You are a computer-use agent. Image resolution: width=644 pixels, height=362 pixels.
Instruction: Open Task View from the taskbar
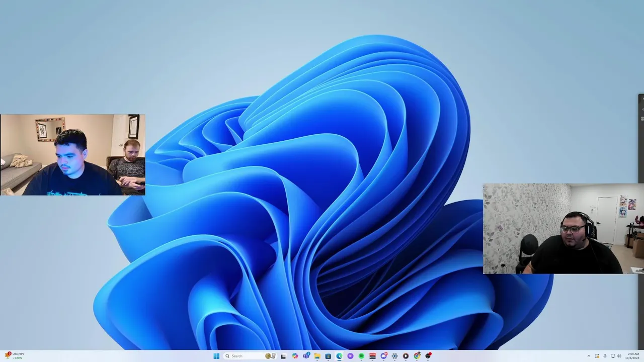[283, 356]
